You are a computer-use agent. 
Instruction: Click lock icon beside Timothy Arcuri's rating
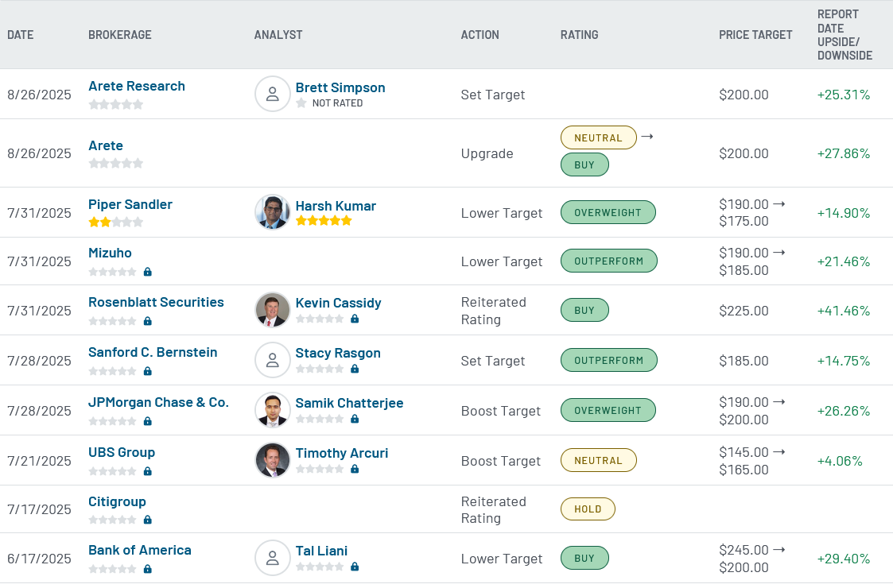(x=355, y=469)
